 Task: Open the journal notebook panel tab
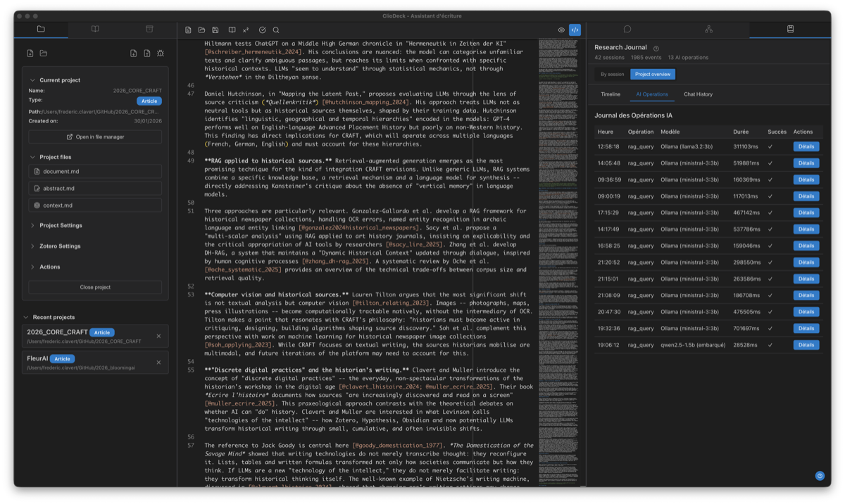pos(790,30)
